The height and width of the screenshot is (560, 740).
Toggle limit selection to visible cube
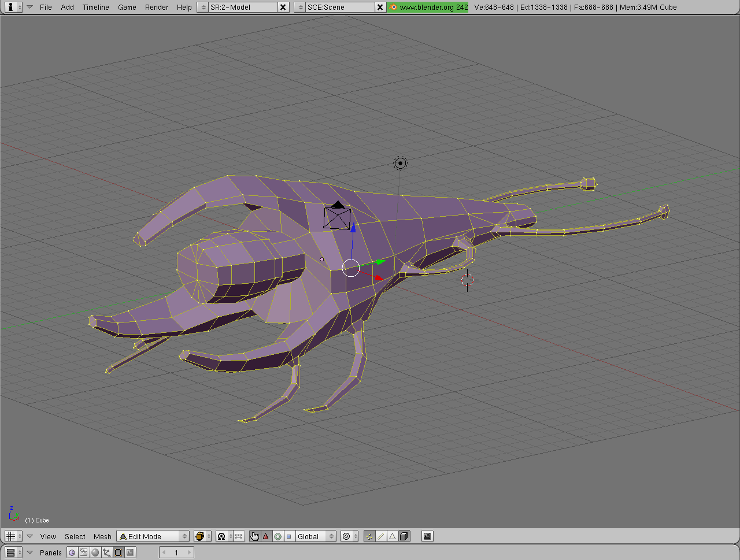click(x=404, y=536)
